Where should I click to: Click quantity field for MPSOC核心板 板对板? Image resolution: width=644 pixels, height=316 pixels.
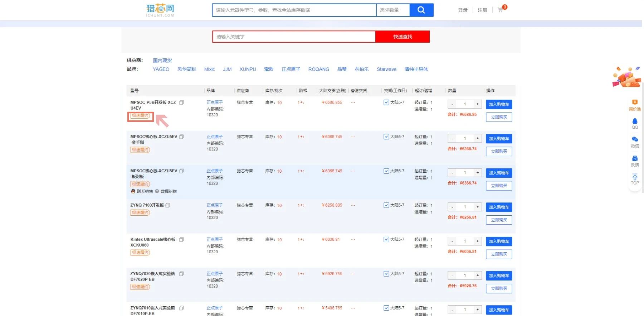coord(465,173)
